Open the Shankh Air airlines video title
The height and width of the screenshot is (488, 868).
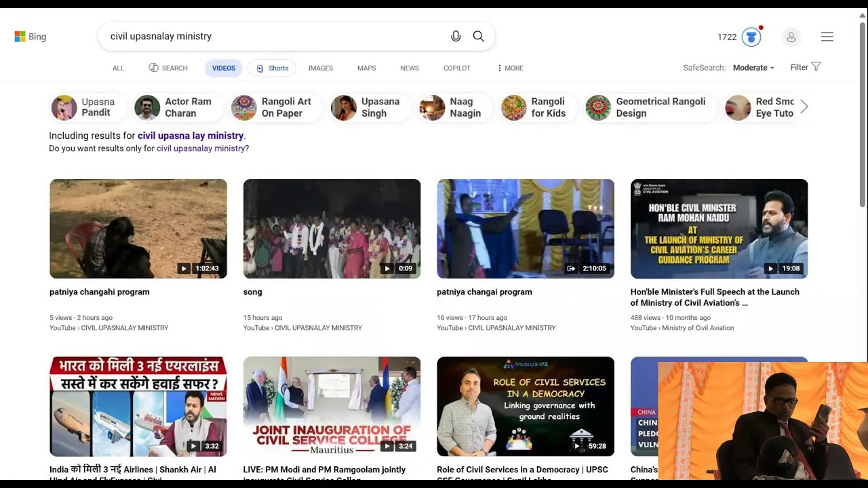click(133, 473)
